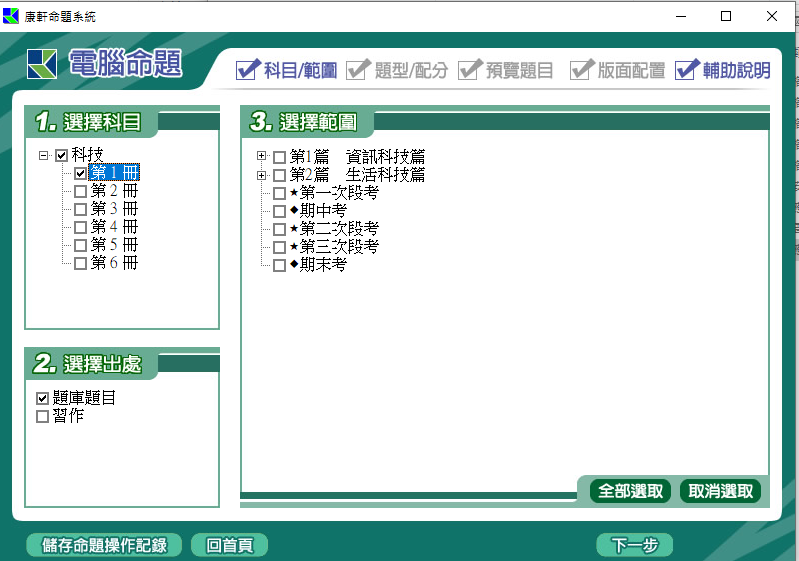
Task: Open the 版面配置 step tab
Action: coord(618,70)
